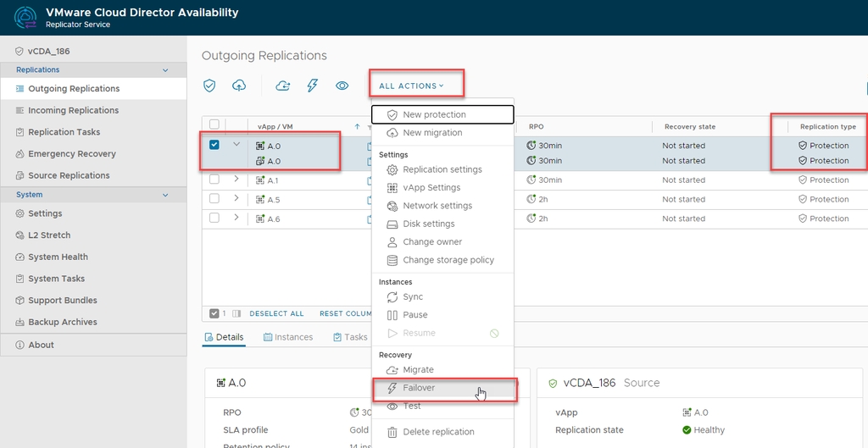Select Failover in the Recovery menu
868x448 pixels.
coord(419,388)
